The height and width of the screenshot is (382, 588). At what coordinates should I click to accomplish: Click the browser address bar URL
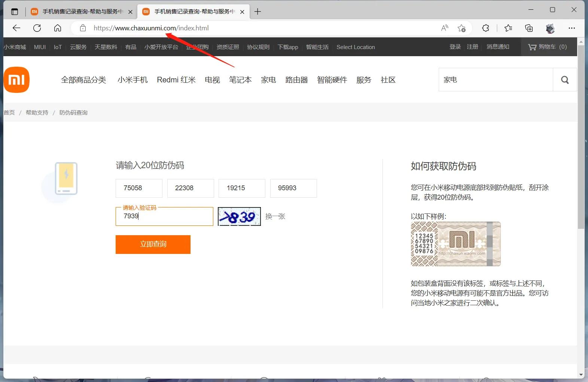click(x=151, y=28)
